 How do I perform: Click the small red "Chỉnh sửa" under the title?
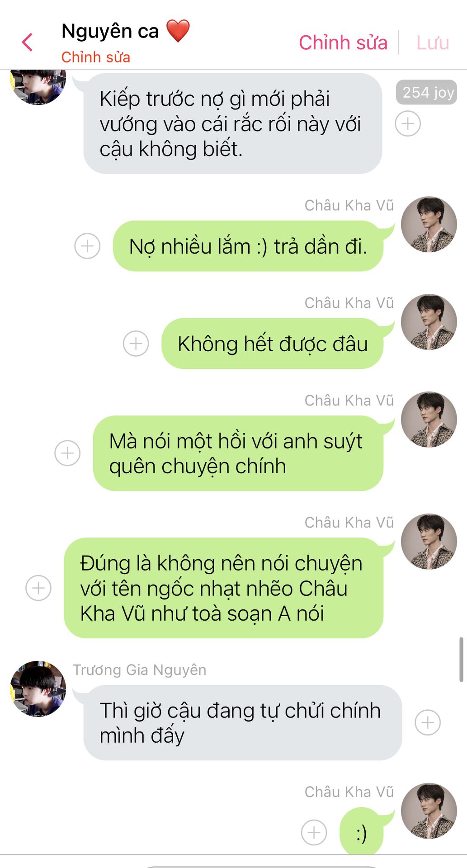click(x=96, y=57)
